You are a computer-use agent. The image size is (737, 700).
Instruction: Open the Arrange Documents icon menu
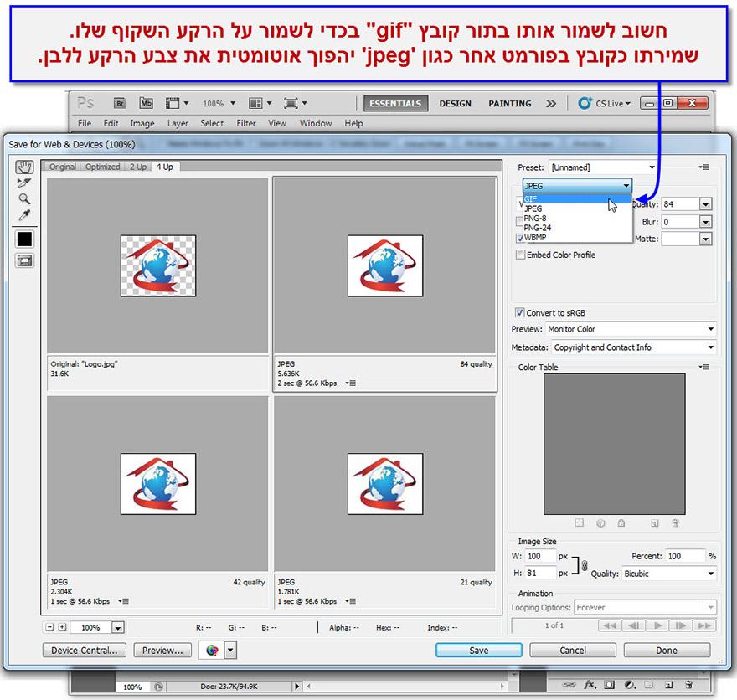(x=260, y=103)
